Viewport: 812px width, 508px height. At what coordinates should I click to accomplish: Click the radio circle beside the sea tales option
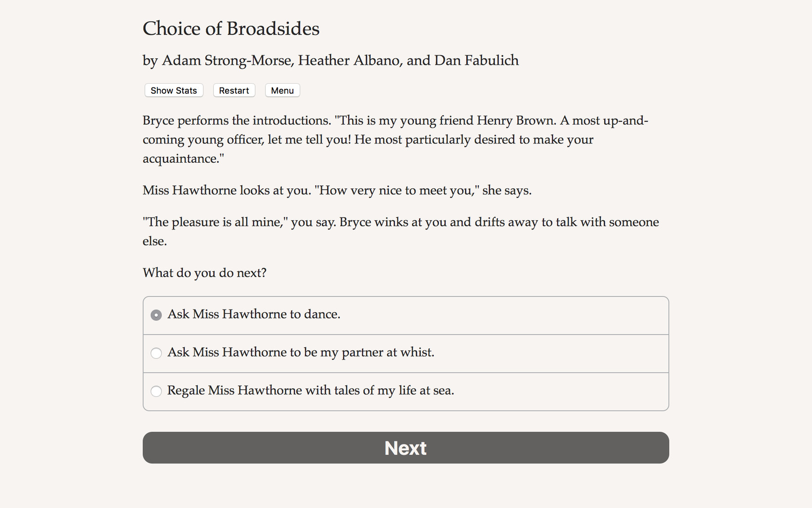point(156,391)
